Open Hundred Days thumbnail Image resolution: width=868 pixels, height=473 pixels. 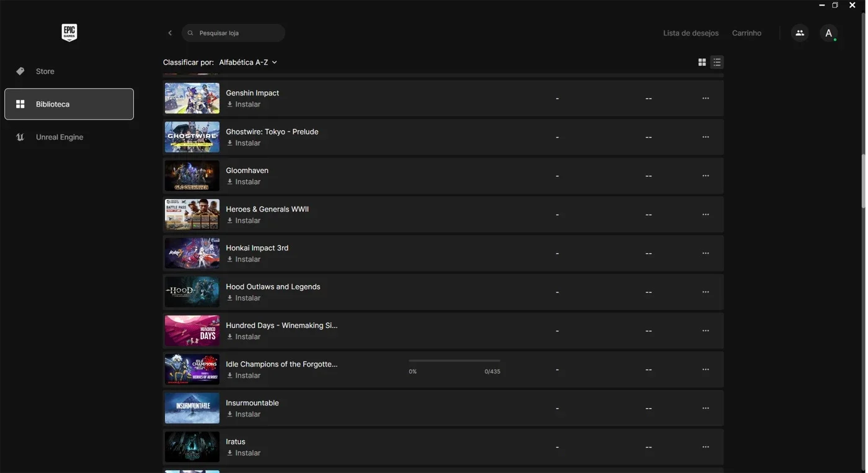pyautogui.click(x=192, y=330)
